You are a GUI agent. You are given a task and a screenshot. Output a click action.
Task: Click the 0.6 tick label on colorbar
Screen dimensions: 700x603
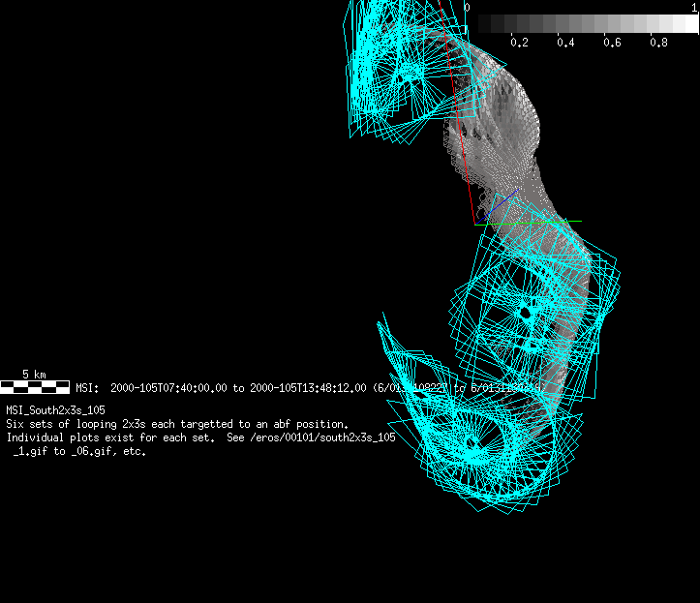coord(612,43)
